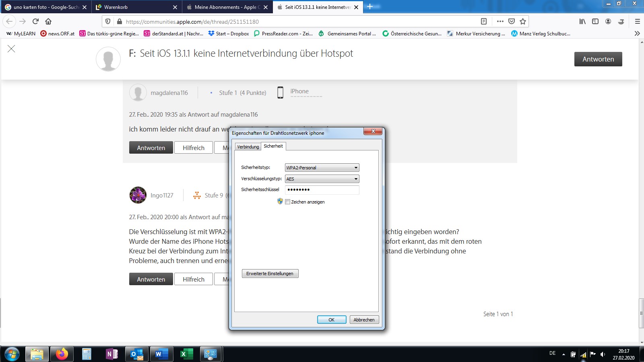This screenshot has width=644, height=362.
Task: Enable the Zeichen anzeigen checkbox
Action: point(287,202)
